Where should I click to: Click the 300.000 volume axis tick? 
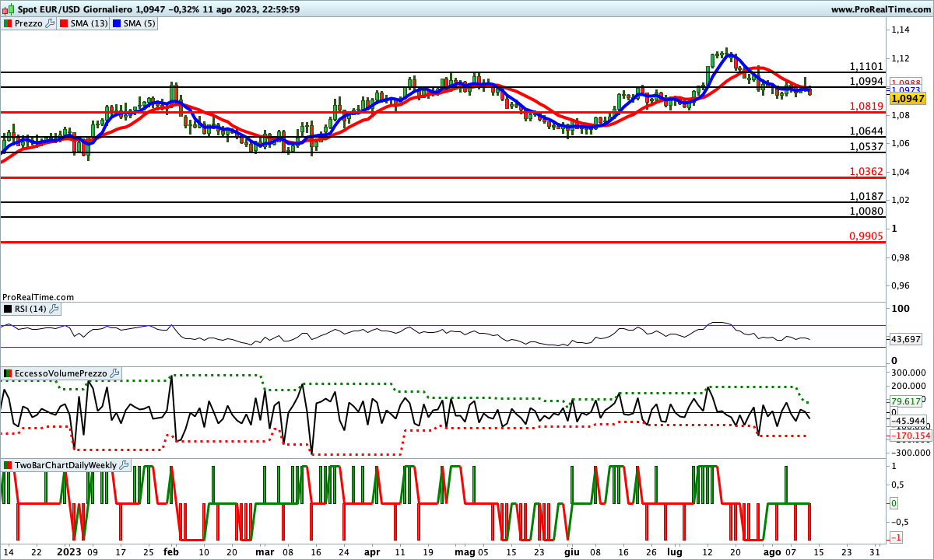pyautogui.click(x=908, y=373)
